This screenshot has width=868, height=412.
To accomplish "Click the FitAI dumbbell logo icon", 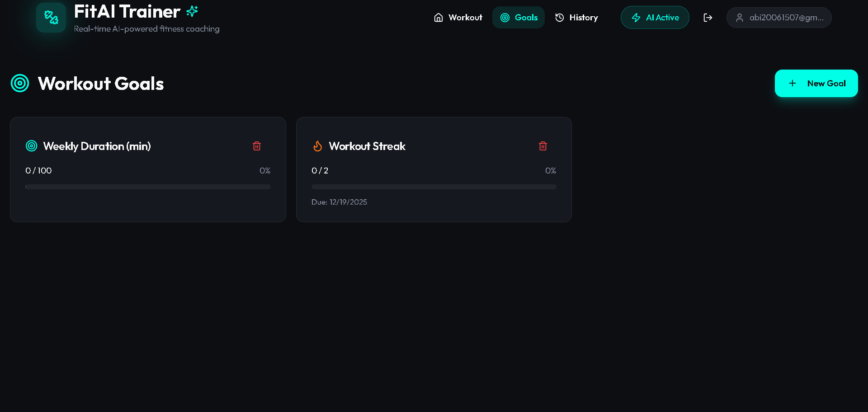I will pos(51,18).
